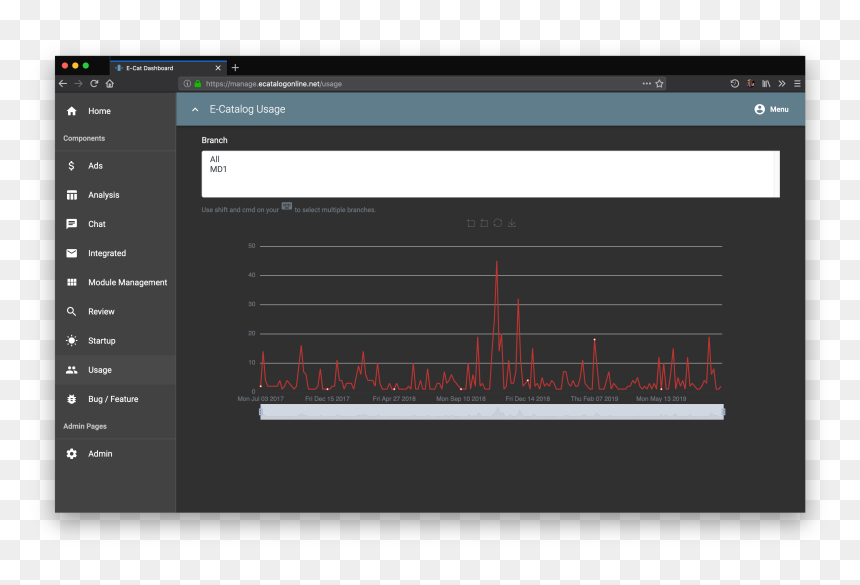Select "MD1" in the Branch list
The image size is (860, 585).
point(218,169)
